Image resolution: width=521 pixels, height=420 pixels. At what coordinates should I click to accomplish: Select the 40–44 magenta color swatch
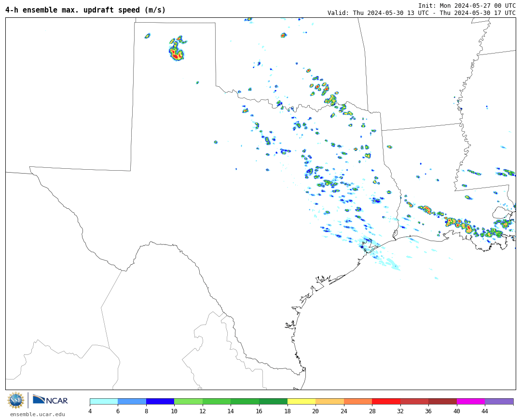click(471, 401)
